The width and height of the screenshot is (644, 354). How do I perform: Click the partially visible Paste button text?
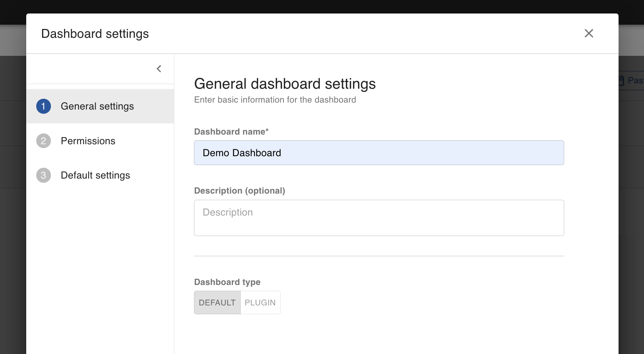click(x=636, y=80)
